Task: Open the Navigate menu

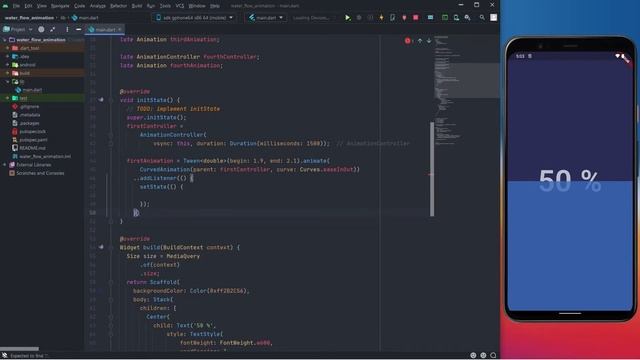Action: pyautogui.click(x=60, y=6)
